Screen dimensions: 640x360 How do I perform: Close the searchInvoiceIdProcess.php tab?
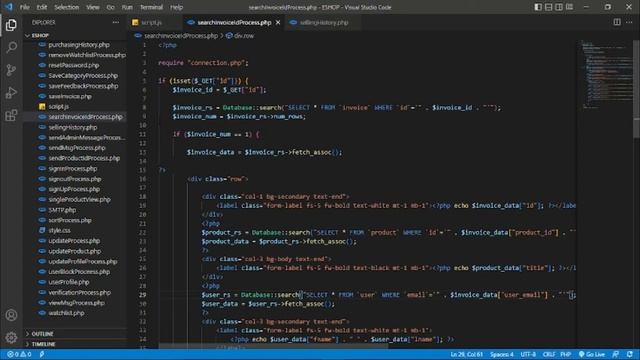click(278, 22)
